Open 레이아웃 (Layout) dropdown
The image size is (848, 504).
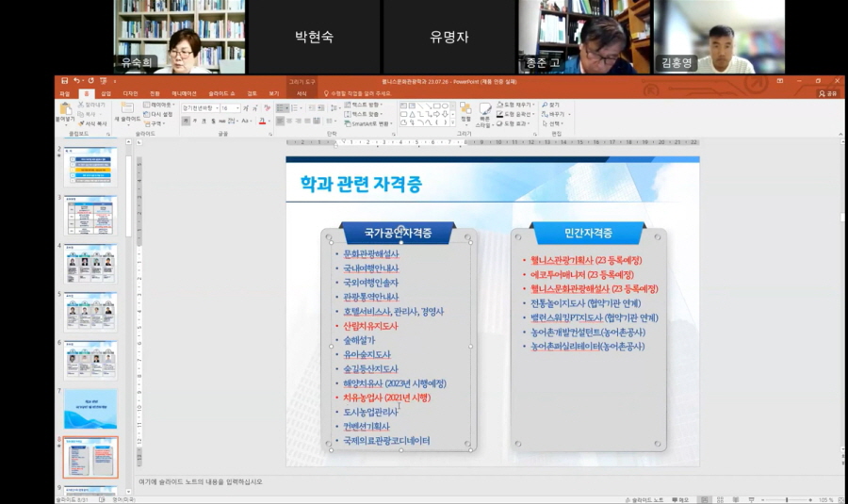(x=159, y=105)
